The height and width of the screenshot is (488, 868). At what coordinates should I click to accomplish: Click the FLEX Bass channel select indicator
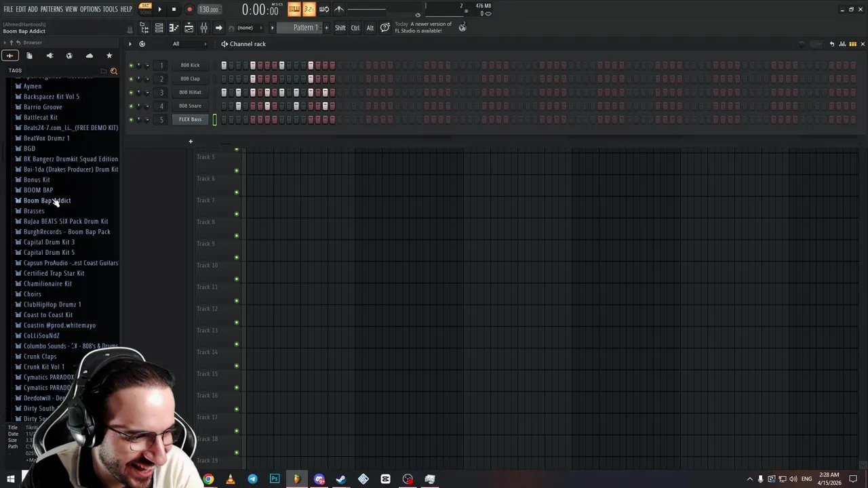point(215,119)
